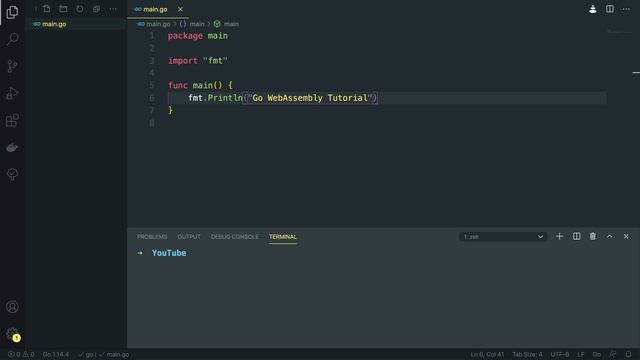The width and height of the screenshot is (640, 360).
Task: Open the Run and Debug view
Action: pyautogui.click(x=12, y=93)
